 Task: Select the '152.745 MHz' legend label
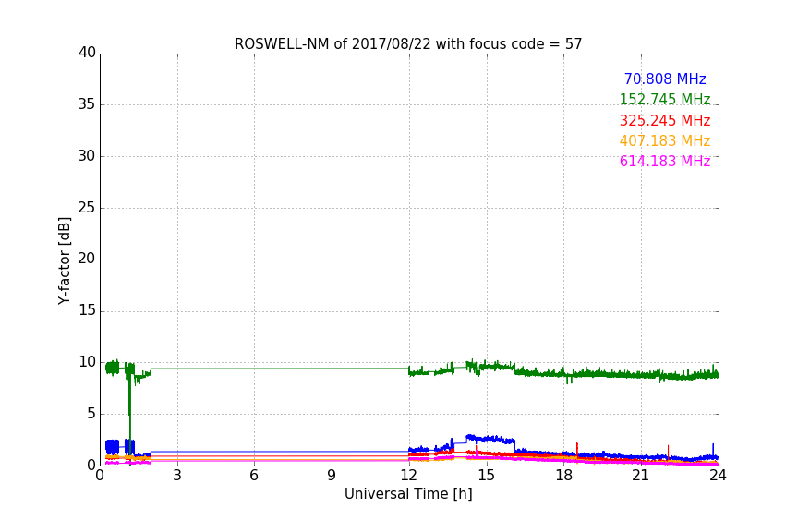(x=665, y=99)
